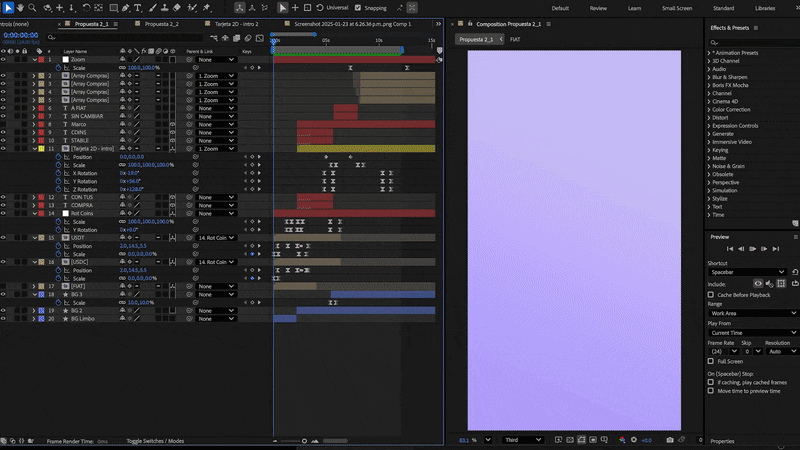Play the preview
The width and height of the screenshot is (800, 450).
pyautogui.click(x=753, y=249)
